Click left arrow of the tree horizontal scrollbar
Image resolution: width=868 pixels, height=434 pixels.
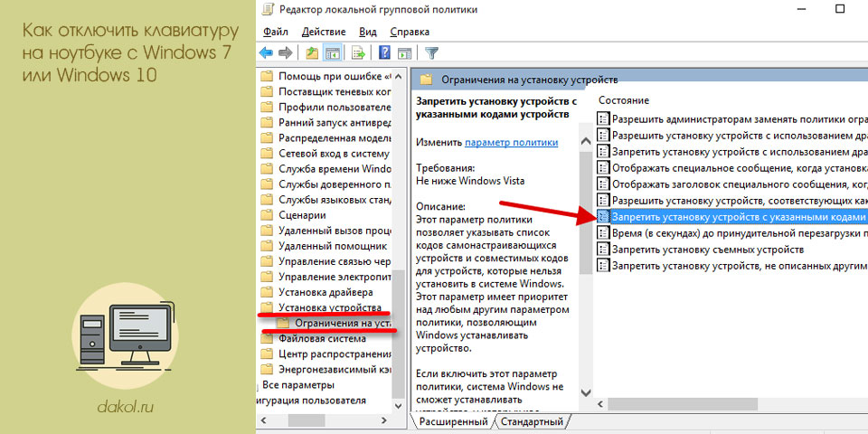click(x=264, y=420)
